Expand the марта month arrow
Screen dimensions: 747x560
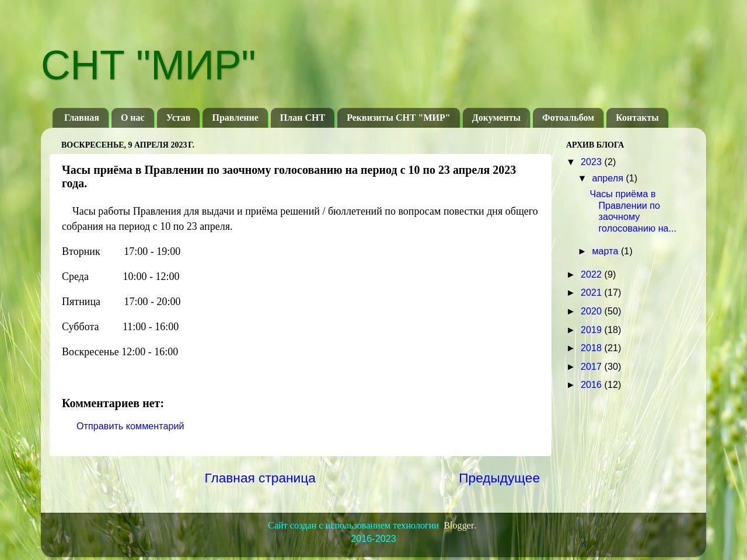(x=582, y=251)
